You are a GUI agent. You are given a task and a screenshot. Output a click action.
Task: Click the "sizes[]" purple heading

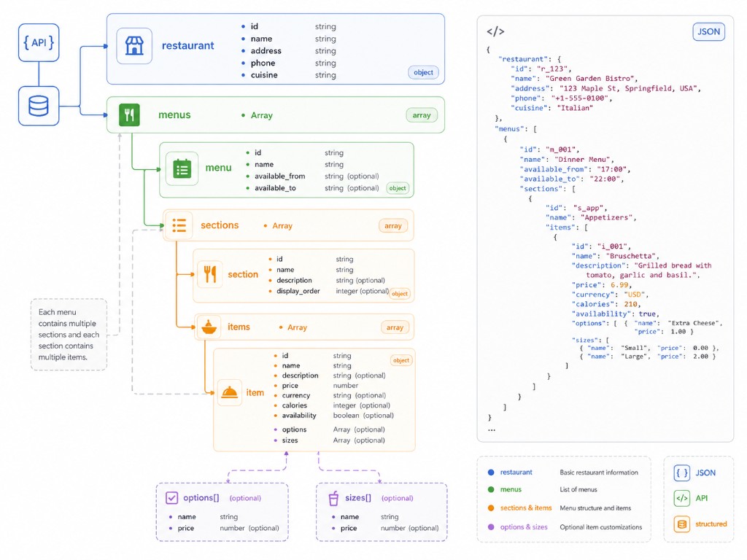(357, 497)
